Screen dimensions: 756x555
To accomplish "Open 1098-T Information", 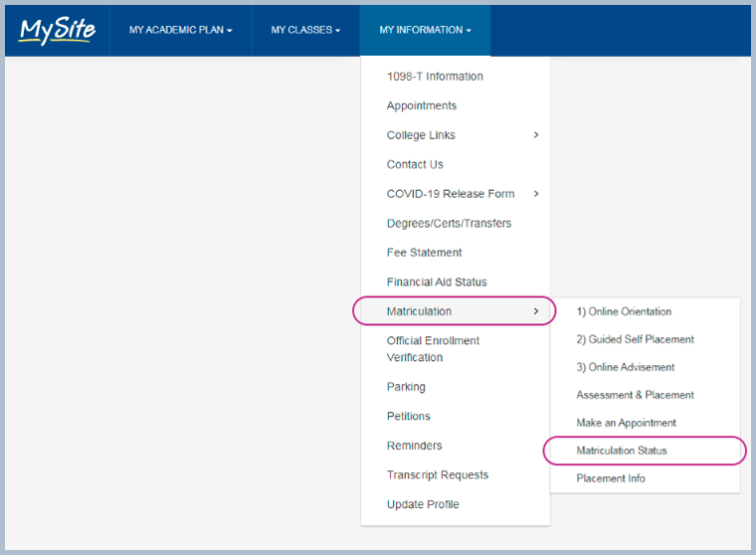I will pos(435,77).
